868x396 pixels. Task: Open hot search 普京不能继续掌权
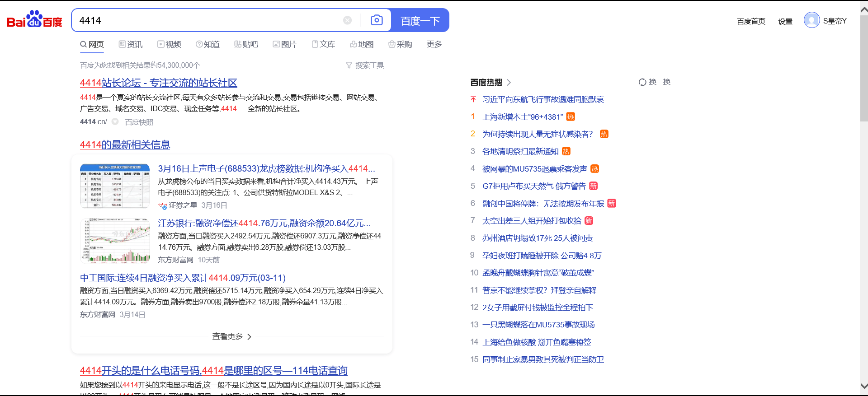pyautogui.click(x=539, y=290)
